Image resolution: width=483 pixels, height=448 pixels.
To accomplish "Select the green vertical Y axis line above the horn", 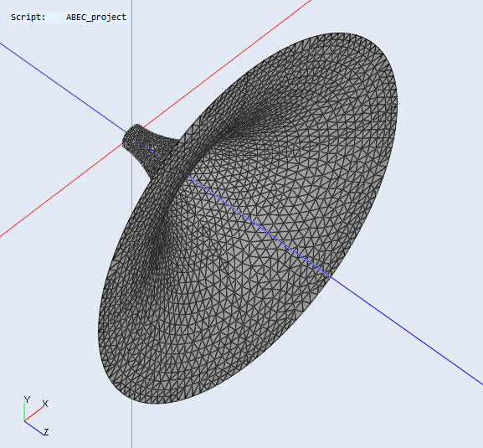I will pyautogui.click(x=131, y=62).
